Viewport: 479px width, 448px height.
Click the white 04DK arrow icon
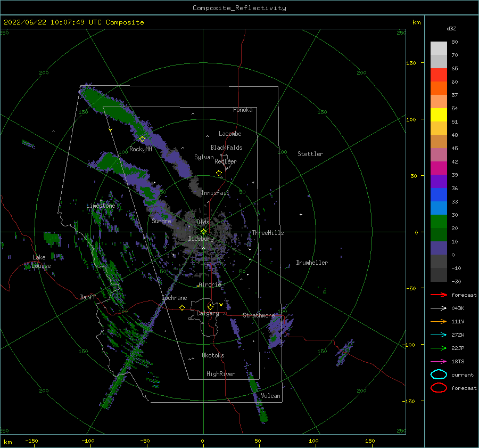pyautogui.click(x=439, y=308)
